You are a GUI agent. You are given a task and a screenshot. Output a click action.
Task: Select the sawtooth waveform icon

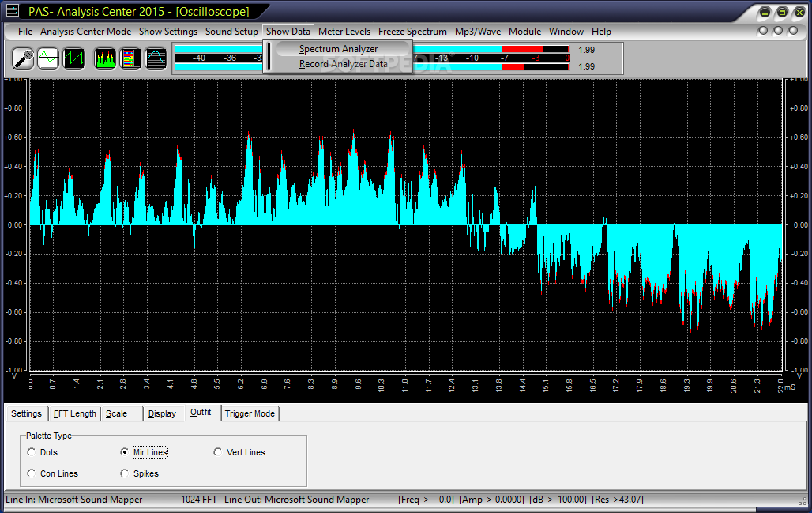tap(73, 58)
